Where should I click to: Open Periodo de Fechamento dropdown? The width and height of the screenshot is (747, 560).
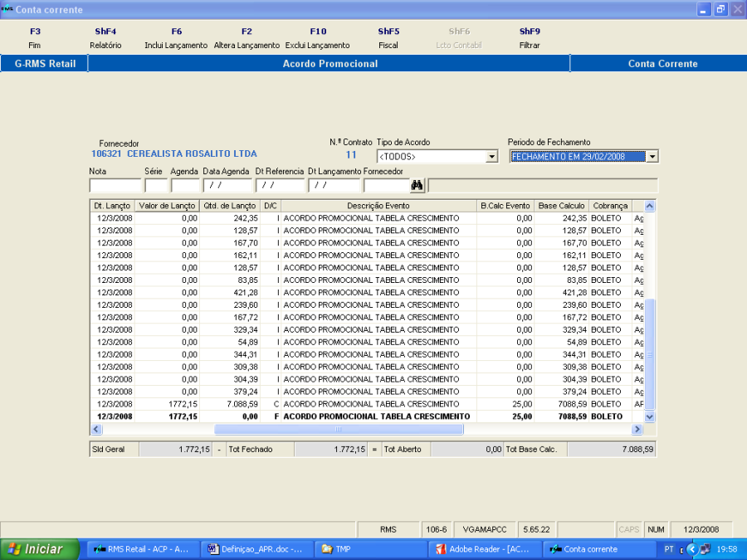tap(652, 157)
